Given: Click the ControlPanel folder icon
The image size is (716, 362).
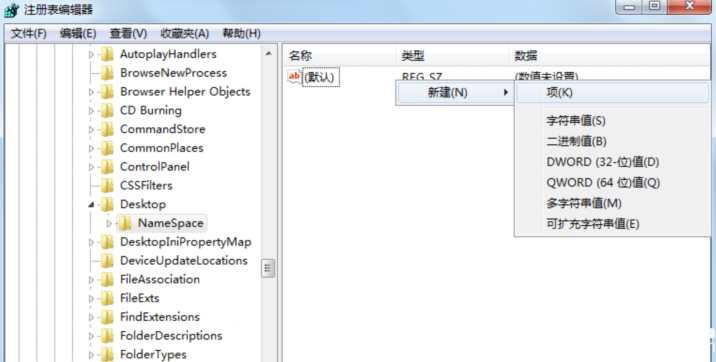Looking at the screenshot, I should coord(107,167).
